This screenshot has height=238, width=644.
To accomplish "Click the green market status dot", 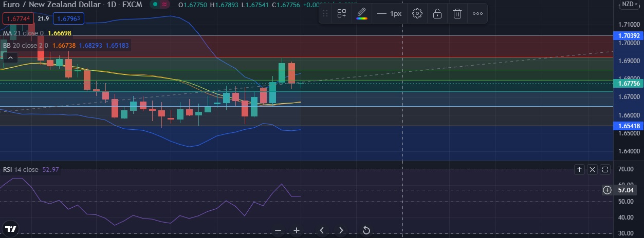I will point(155,4).
